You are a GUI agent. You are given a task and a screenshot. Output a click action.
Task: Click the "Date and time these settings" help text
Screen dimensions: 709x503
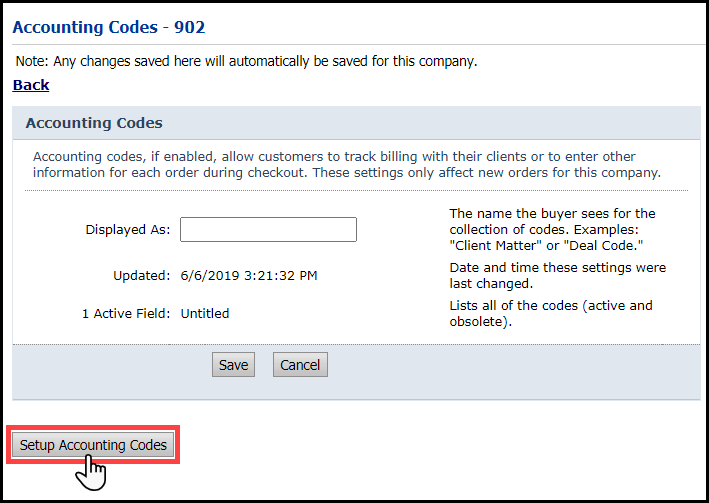tap(558, 275)
